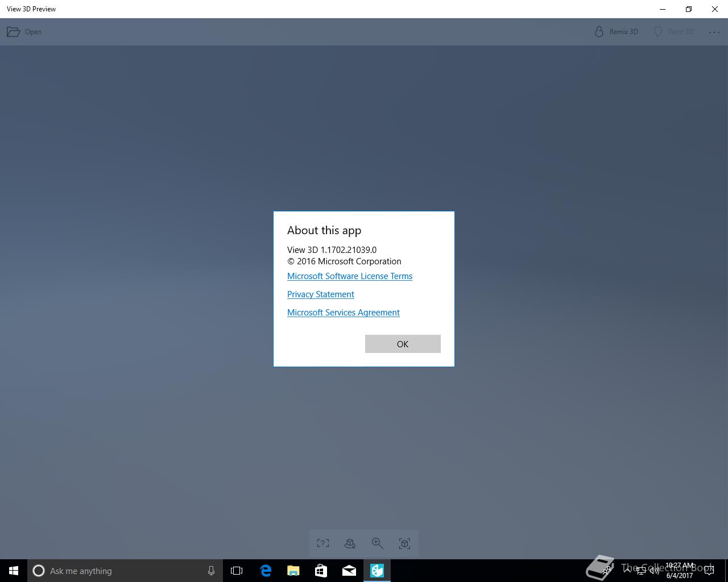
Task: Click the help bracket icon in bottom toolbar
Action: pos(323,543)
